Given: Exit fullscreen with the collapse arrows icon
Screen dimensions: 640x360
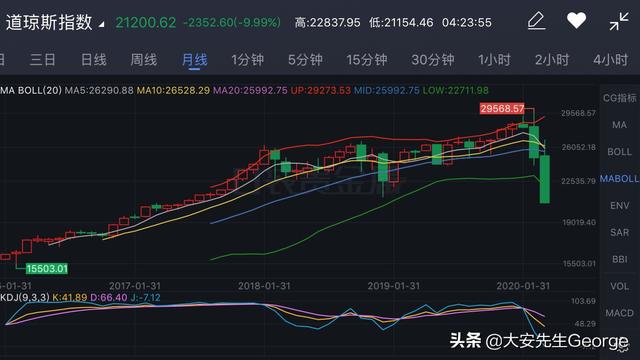Looking at the screenshot, I should pos(619,21).
